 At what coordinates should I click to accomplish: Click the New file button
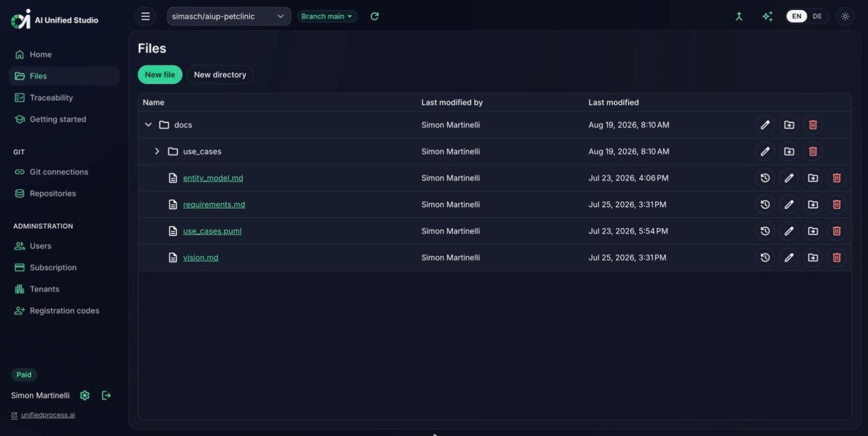point(160,75)
